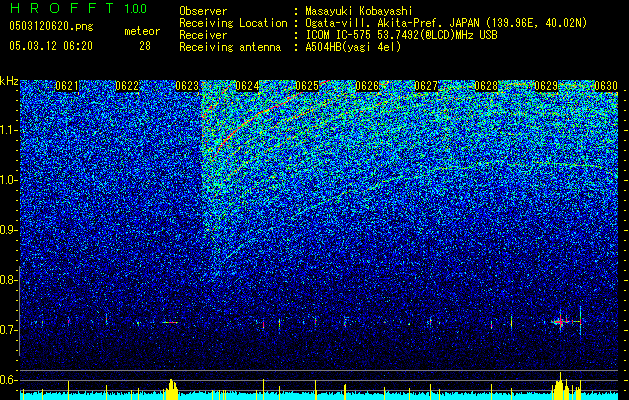Click the 0.6 kHz axis label
The image size is (629, 400).
(8, 380)
